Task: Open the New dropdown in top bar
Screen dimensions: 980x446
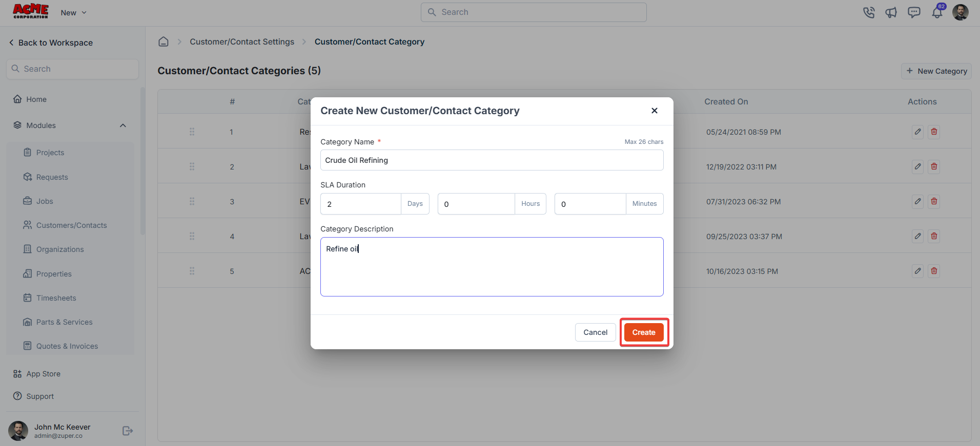Action: coord(74,13)
